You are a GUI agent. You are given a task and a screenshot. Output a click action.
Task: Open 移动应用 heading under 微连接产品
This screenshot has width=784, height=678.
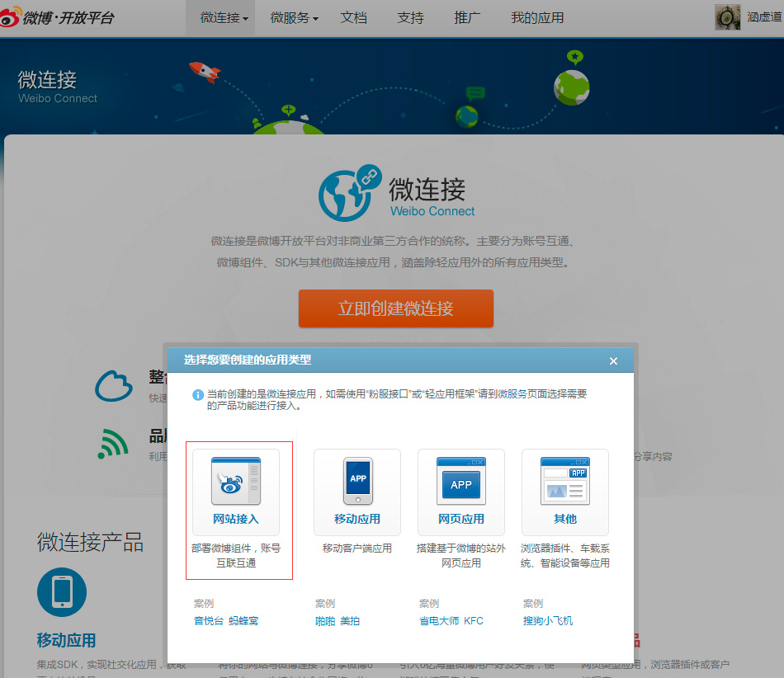(x=66, y=641)
